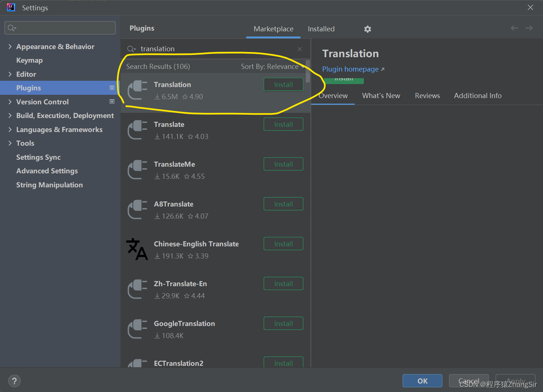Image resolution: width=543 pixels, height=392 pixels.
Task: Click the TranslateMe plugin icon
Action: (x=137, y=170)
